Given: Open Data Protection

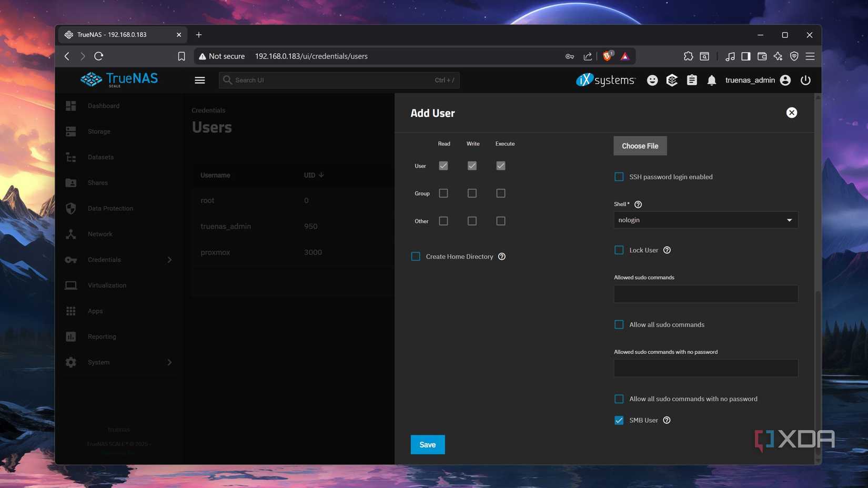Looking at the screenshot, I should click(110, 208).
